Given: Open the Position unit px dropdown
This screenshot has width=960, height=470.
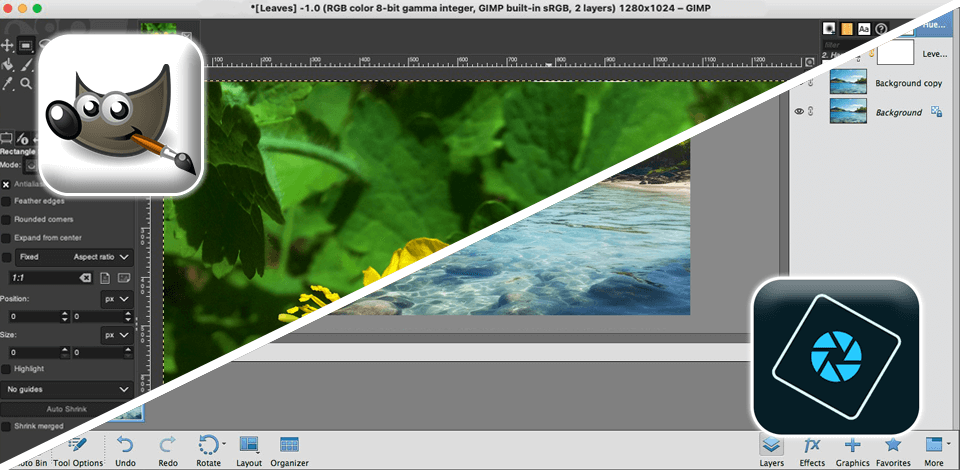Looking at the screenshot, I should (x=116, y=299).
